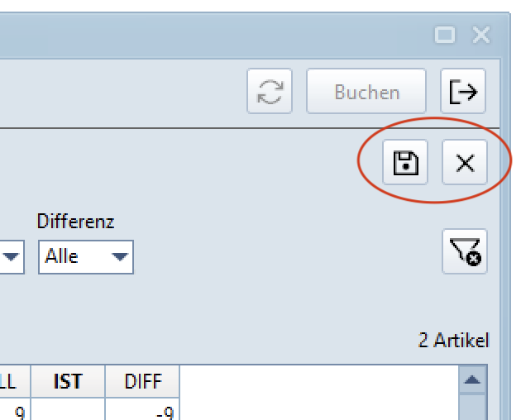Close the window via title bar X
Viewport: 521px width, 420px height.
(x=481, y=35)
